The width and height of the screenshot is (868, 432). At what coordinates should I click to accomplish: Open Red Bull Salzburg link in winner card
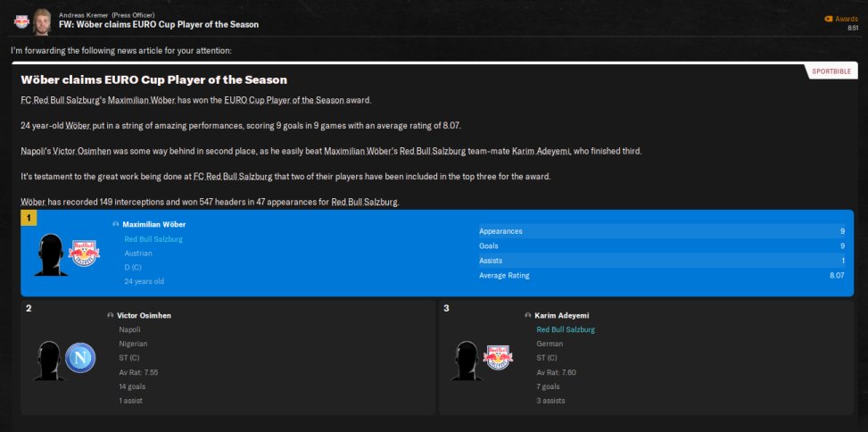click(155, 239)
